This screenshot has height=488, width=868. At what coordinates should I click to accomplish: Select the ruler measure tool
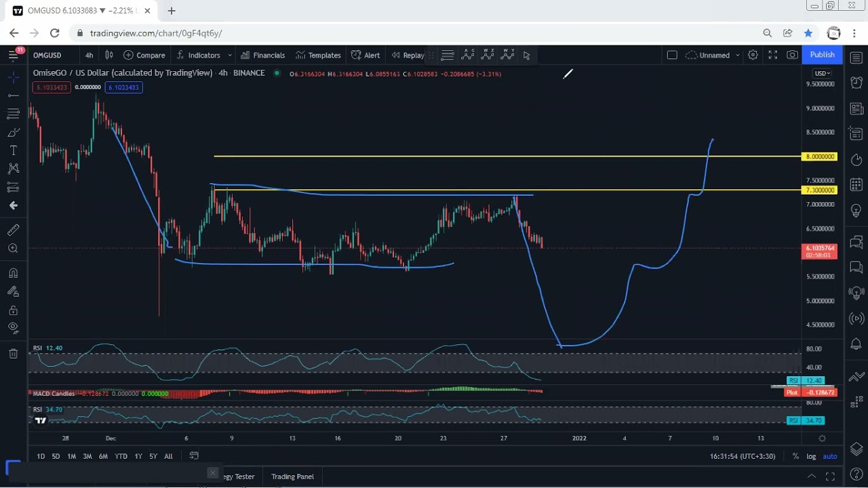pyautogui.click(x=13, y=230)
